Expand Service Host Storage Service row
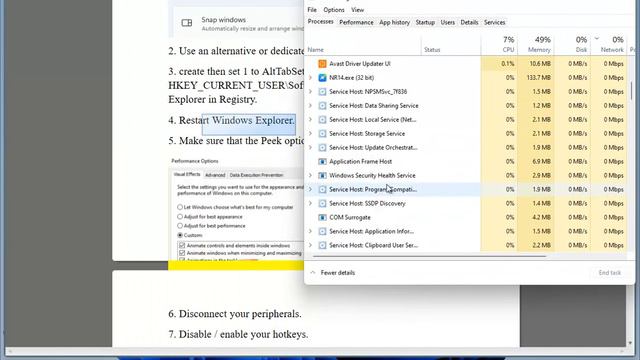Screen dimensions: 640x360 310,133
